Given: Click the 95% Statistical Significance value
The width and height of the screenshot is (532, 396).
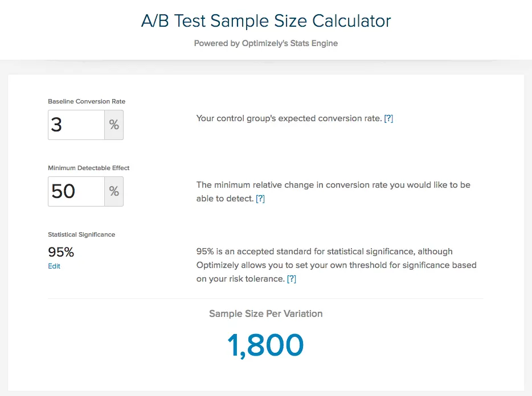Looking at the screenshot, I should (x=61, y=252).
